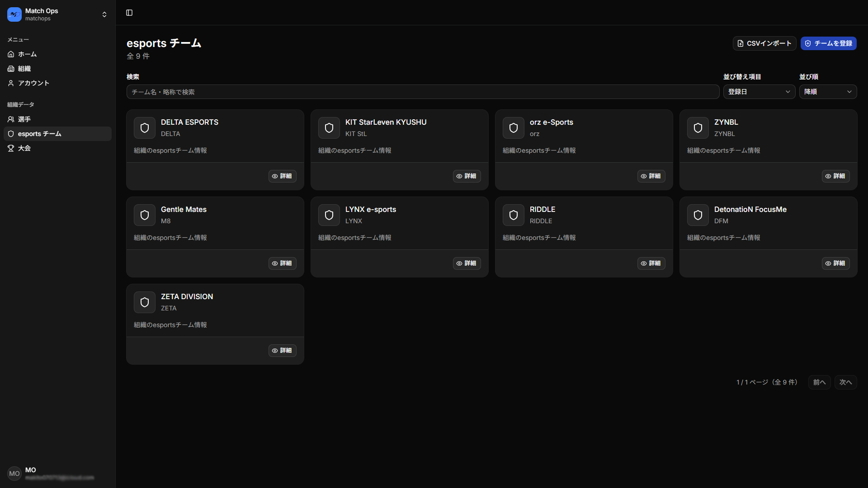Go to next page with 次へ

tap(845, 382)
